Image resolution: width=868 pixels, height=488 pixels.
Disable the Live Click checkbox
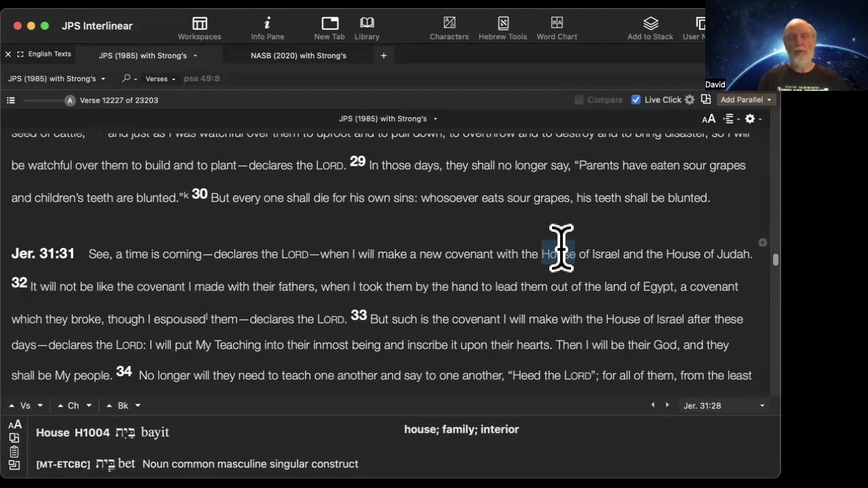pyautogui.click(x=636, y=100)
